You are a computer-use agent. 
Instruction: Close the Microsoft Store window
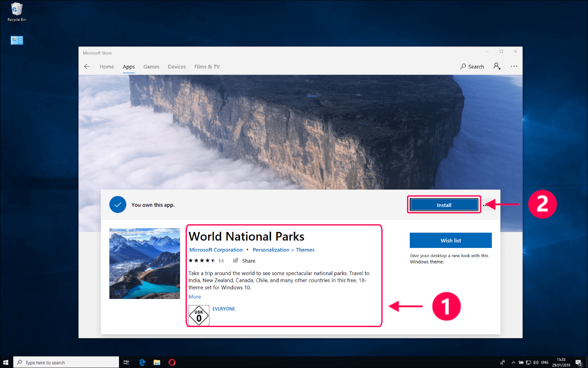point(515,52)
